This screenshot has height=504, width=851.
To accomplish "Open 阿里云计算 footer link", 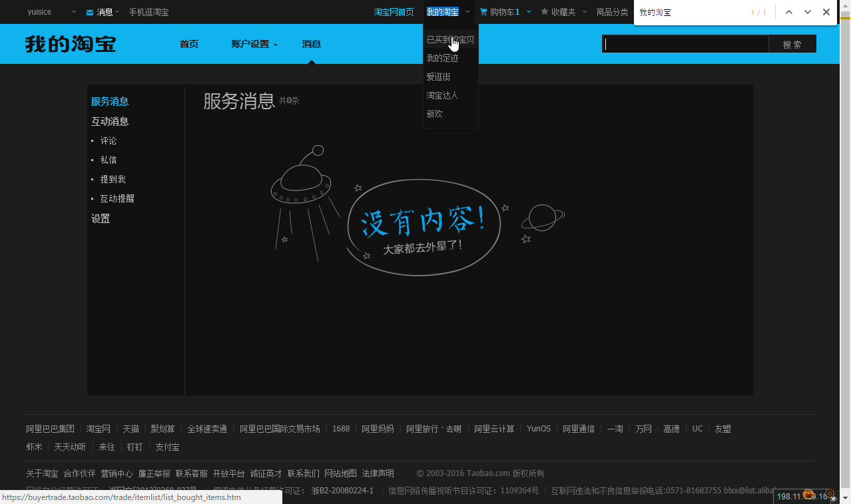I will pos(494,429).
